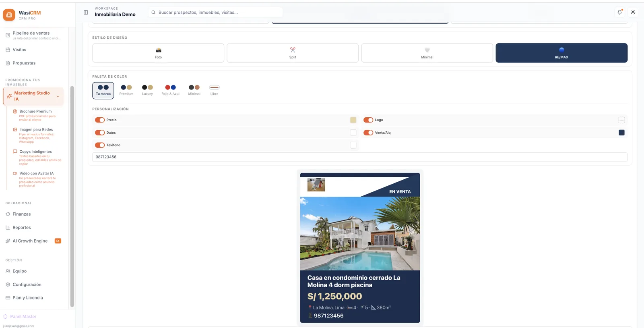Click the Configuración gear icon

(x=8, y=284)
